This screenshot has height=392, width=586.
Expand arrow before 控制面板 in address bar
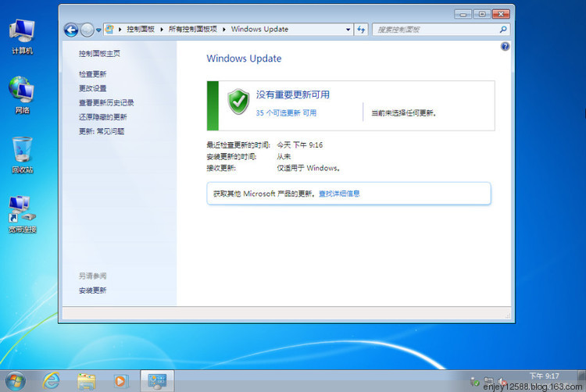[x=120, y=29]
